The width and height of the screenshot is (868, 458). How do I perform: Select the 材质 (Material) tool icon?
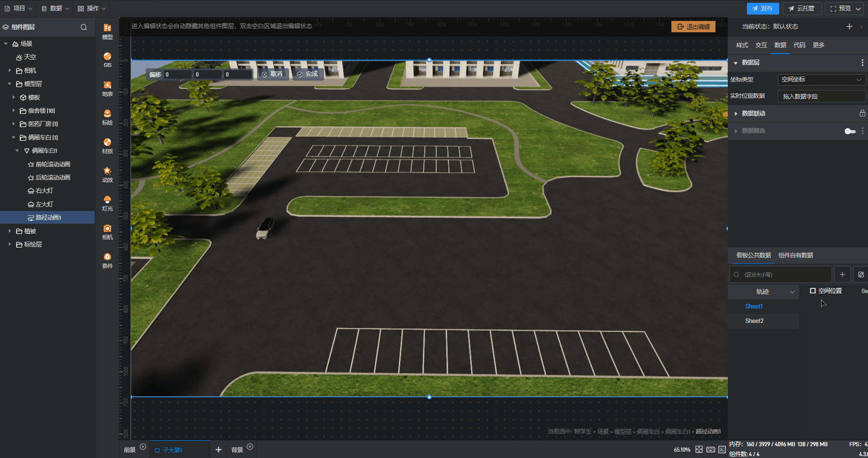[x=107, y=146]
